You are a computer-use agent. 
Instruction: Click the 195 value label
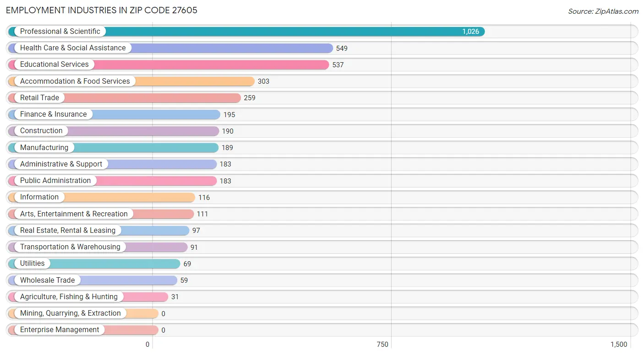(x=229, y=114)
